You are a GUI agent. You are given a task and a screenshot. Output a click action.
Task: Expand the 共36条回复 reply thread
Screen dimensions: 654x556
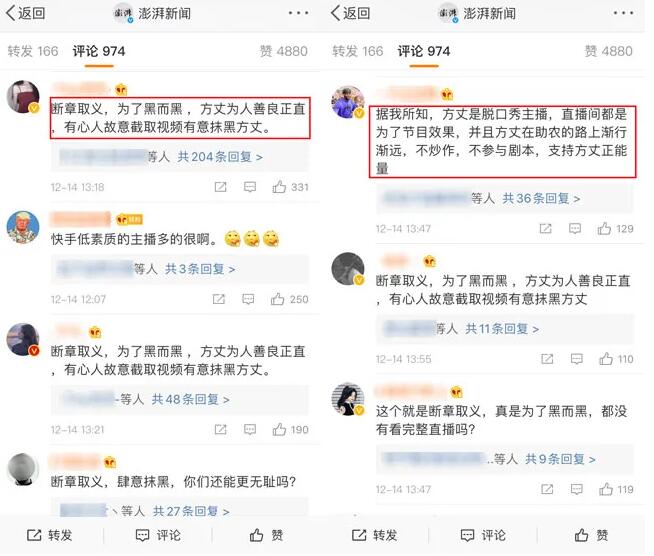(541, 199)
